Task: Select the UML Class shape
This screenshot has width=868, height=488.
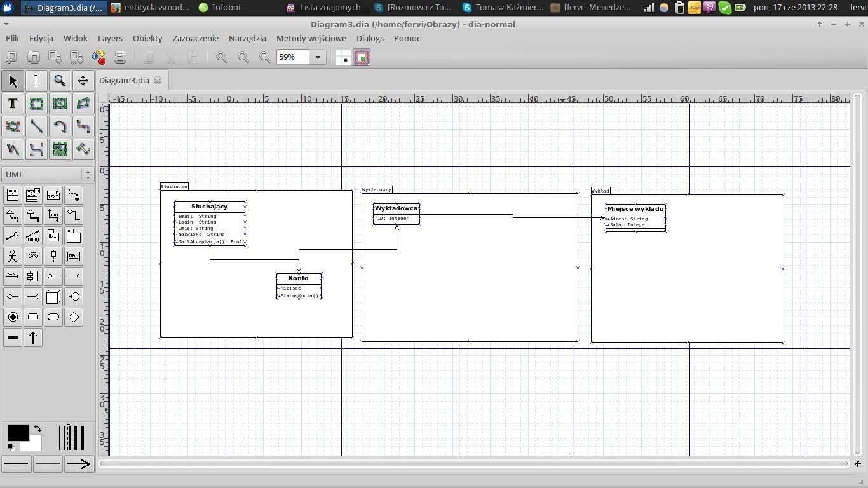Action: [13, 194]
